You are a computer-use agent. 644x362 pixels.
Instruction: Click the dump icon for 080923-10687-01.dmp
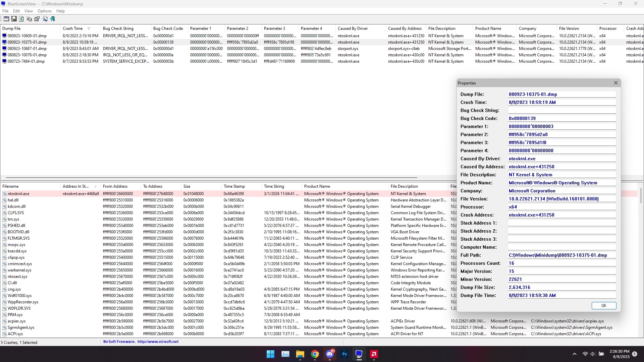(4, 49)
